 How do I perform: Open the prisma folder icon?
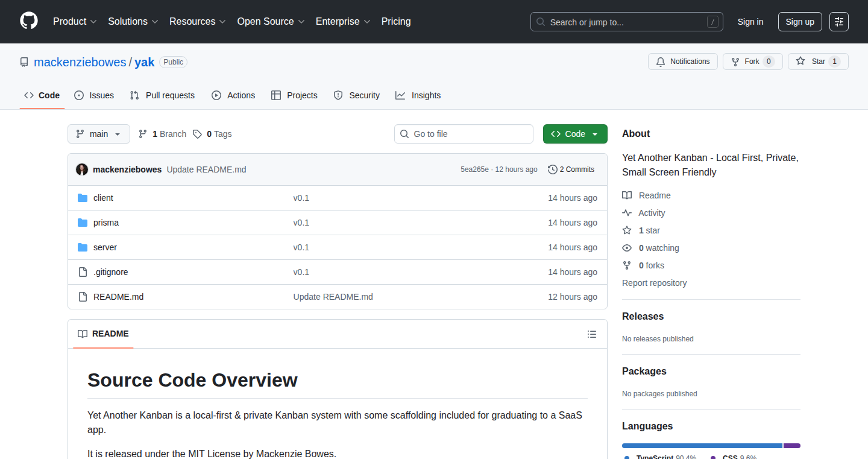click(x=83, y=223)
